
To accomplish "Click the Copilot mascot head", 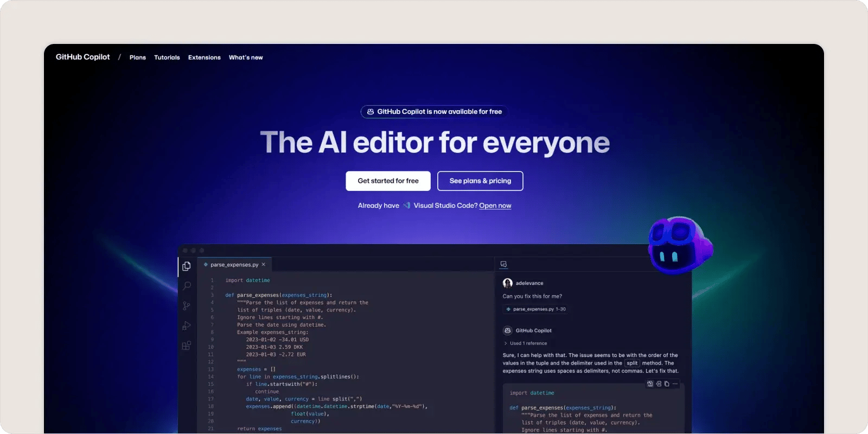I will [680, 246].
